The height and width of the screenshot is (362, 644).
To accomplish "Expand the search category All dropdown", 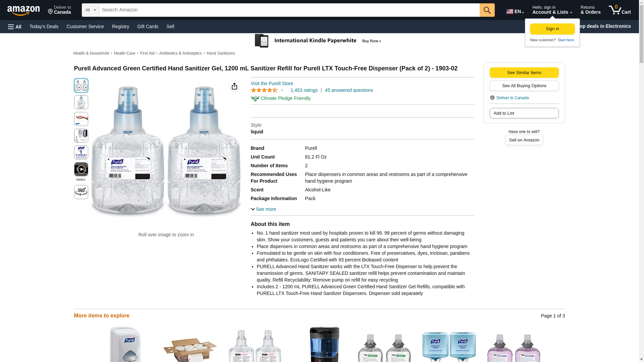I will pyautogui.click(x=90, y=10).
